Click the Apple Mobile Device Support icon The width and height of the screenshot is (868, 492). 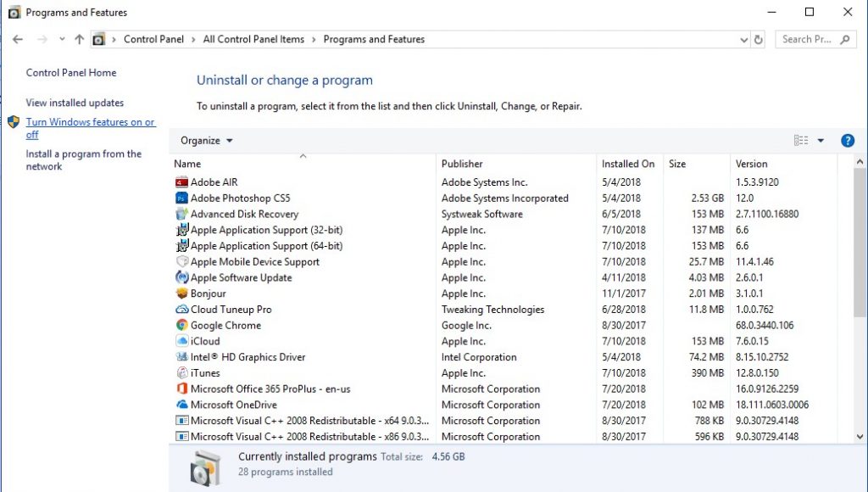click(x=181, y=261)
